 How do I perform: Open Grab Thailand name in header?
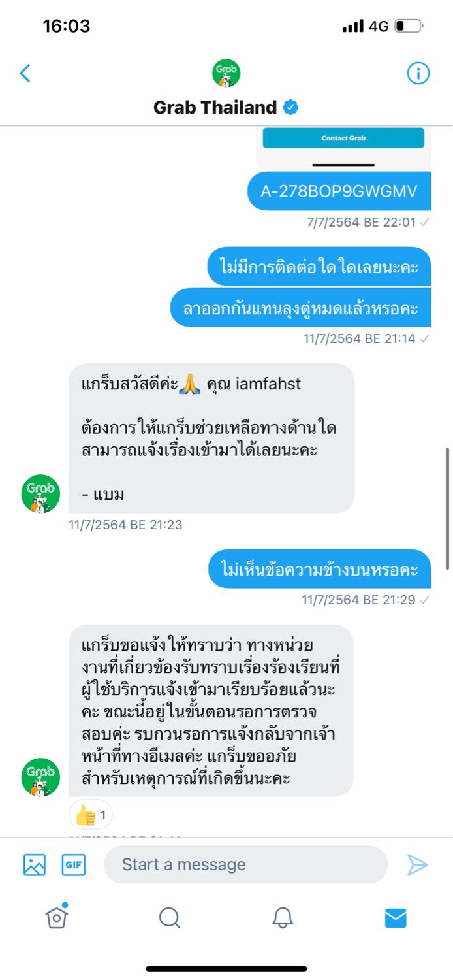click(215, 107)
